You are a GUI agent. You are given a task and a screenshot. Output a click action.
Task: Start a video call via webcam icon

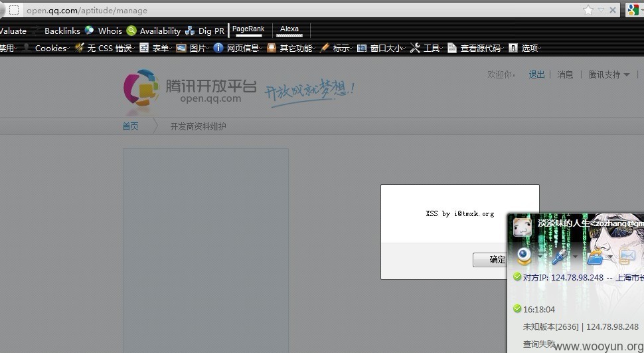(x=524, y=257)
